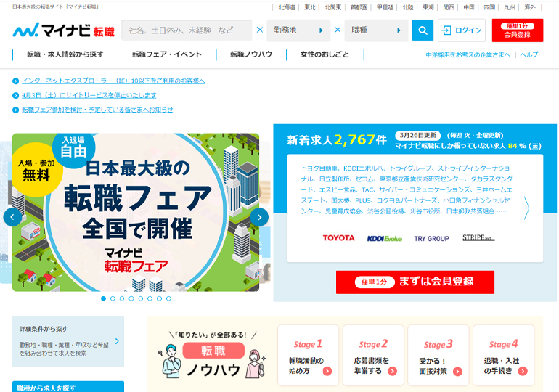This screenshot has height=392, width=559.
Task: Select the fourth carousel dot
Action: tap(131, 298)
